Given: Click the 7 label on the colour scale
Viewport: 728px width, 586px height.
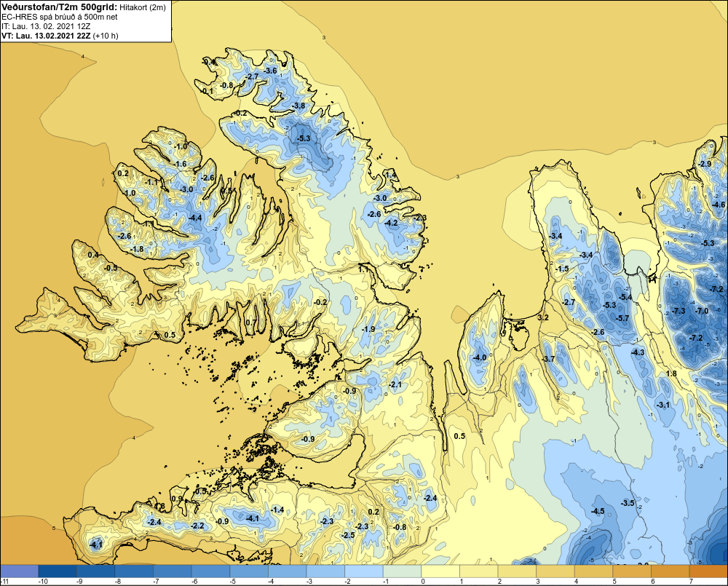Looking at the screenshot, I should tap(691, 582).
